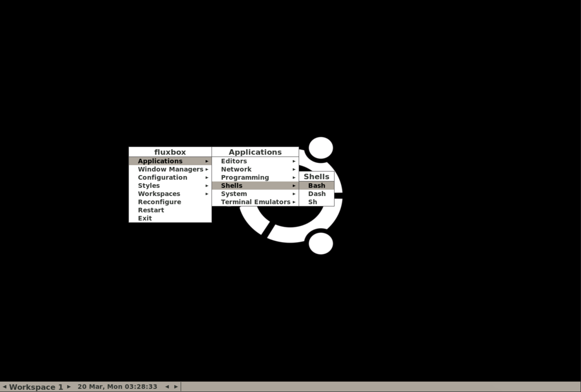
Task: Launch Dash from Shells menu
Action: click(317, 194)
